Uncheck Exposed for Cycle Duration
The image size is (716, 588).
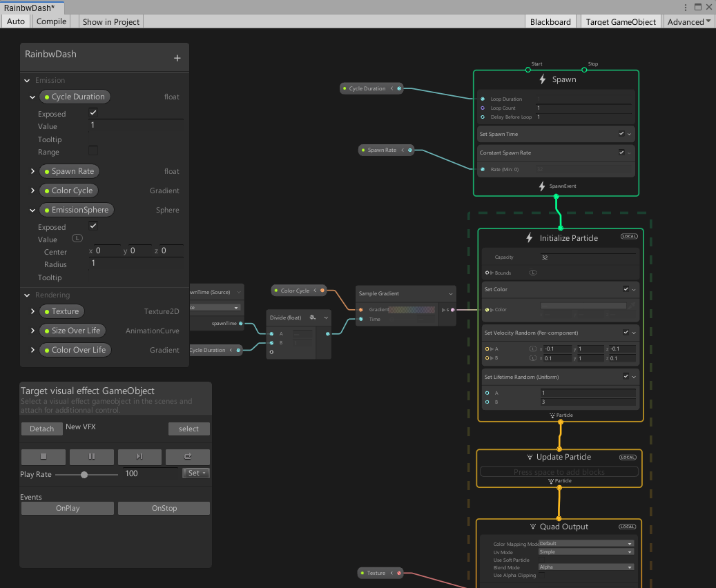click(x=93, y=112)
